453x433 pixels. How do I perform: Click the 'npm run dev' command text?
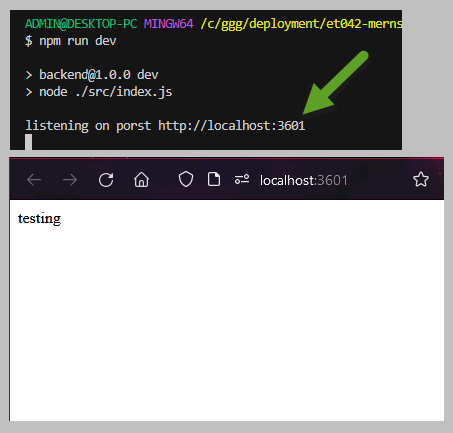pyautogui.click(x=78, y=41)
